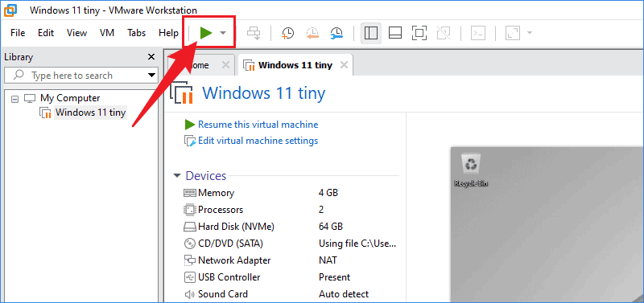Open the View menu
This screenshot has width=644, height=303.
[76, 33]
